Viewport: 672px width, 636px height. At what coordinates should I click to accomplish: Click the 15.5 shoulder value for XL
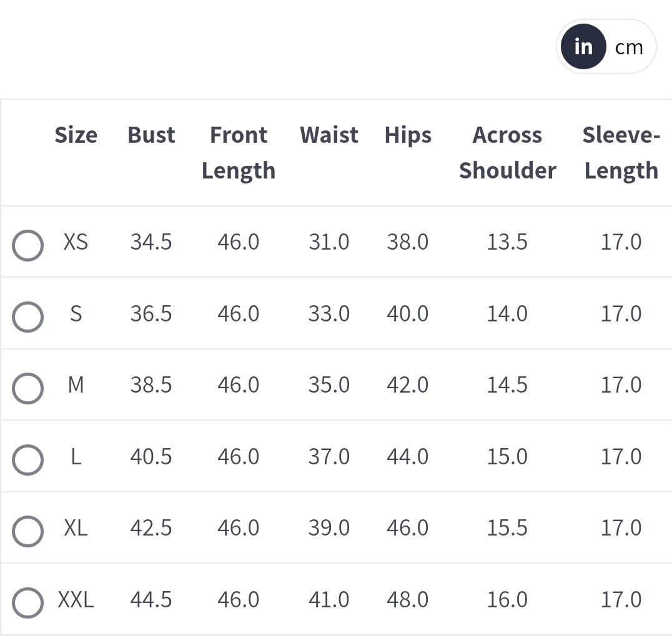507,528
